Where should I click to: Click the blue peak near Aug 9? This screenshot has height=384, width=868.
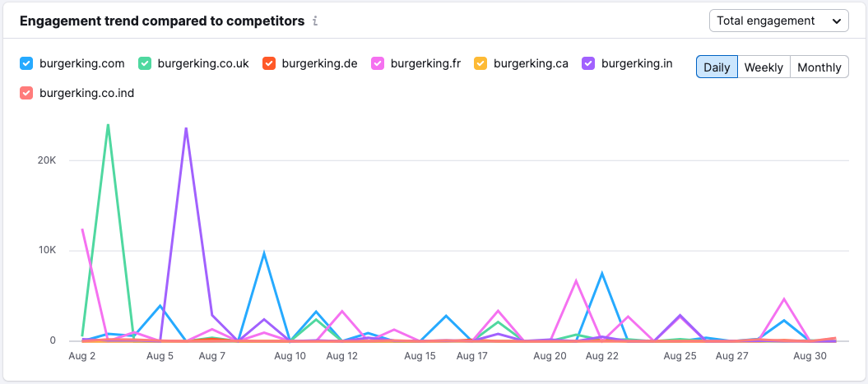pyautogui.click(x=264, y=253)
